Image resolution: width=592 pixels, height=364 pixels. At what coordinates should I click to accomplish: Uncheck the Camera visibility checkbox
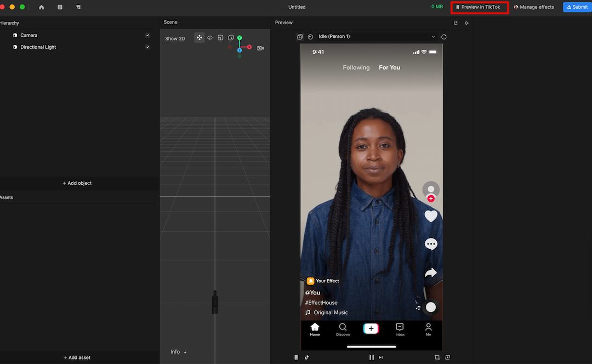point(147,35)
